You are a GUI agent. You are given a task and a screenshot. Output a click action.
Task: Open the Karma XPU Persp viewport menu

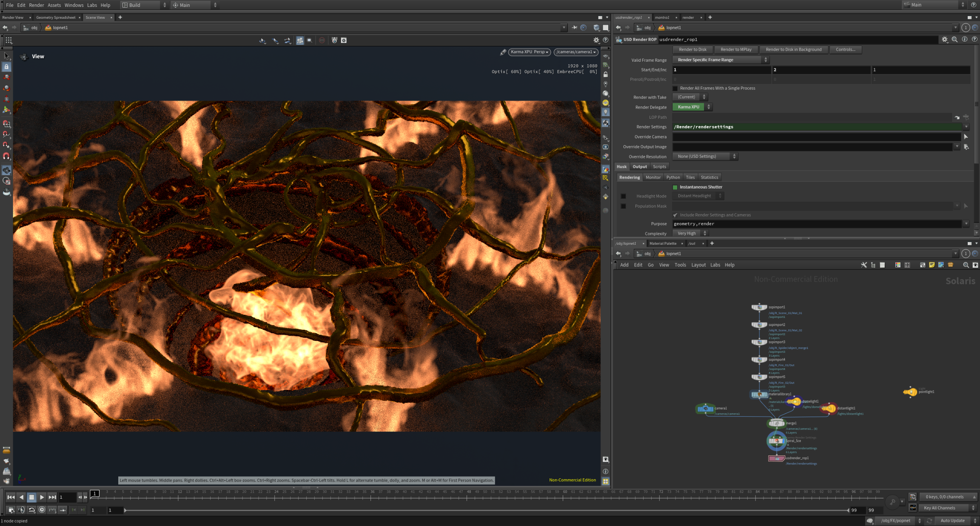529,52
